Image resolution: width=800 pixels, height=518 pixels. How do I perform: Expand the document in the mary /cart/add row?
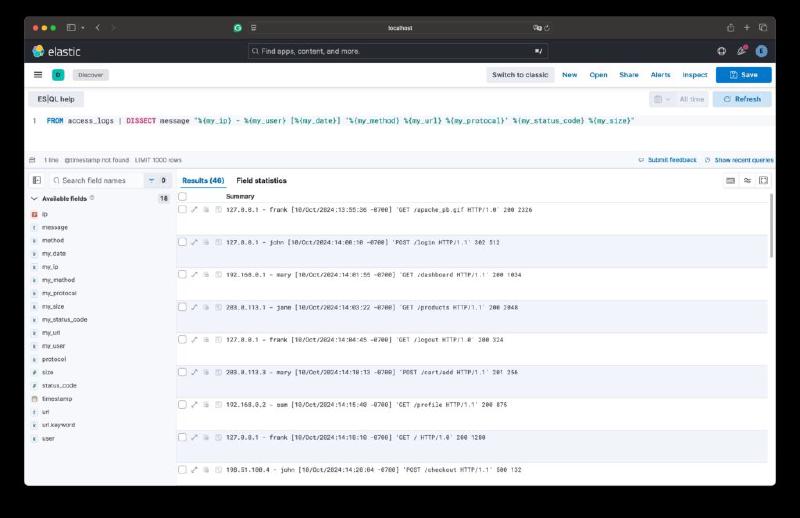click(194, 372)
